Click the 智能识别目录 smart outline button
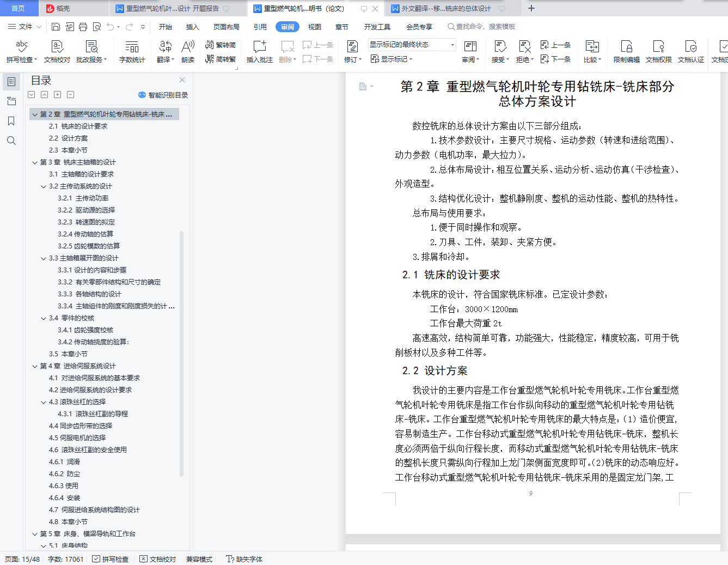Image resolution: width=728 pixels, height=565 pixels. pos(163,95)
